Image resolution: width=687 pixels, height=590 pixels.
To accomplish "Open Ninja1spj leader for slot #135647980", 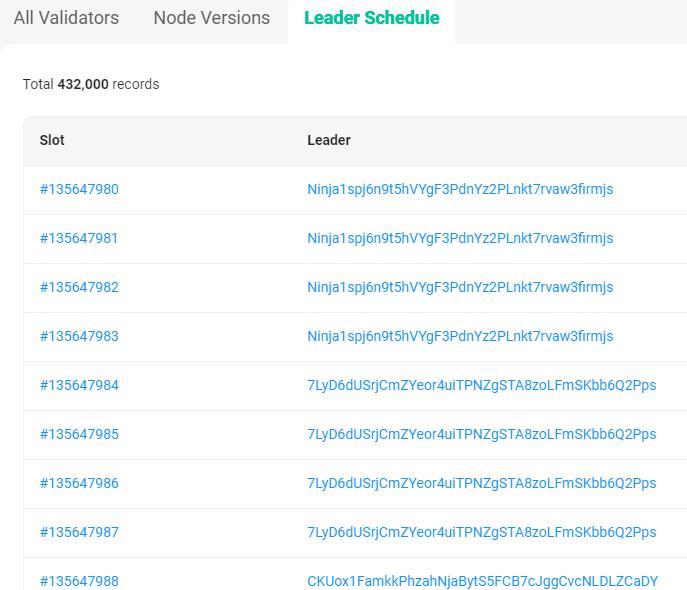I will pyautogui.click(x=460, y=189).
